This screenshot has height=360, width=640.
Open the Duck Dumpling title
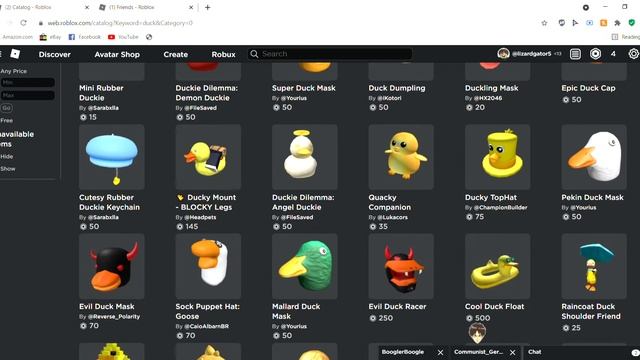click(x=397, y=88)
